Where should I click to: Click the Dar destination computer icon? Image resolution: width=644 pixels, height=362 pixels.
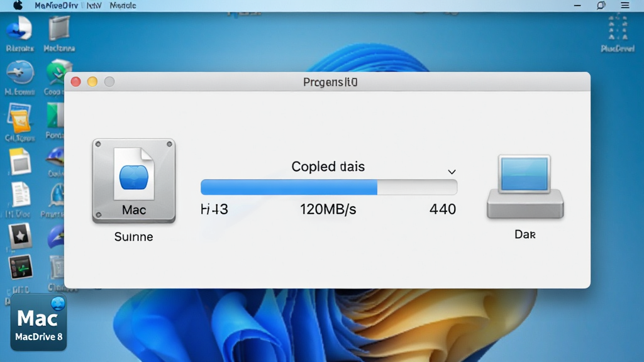tap(525, 187)
